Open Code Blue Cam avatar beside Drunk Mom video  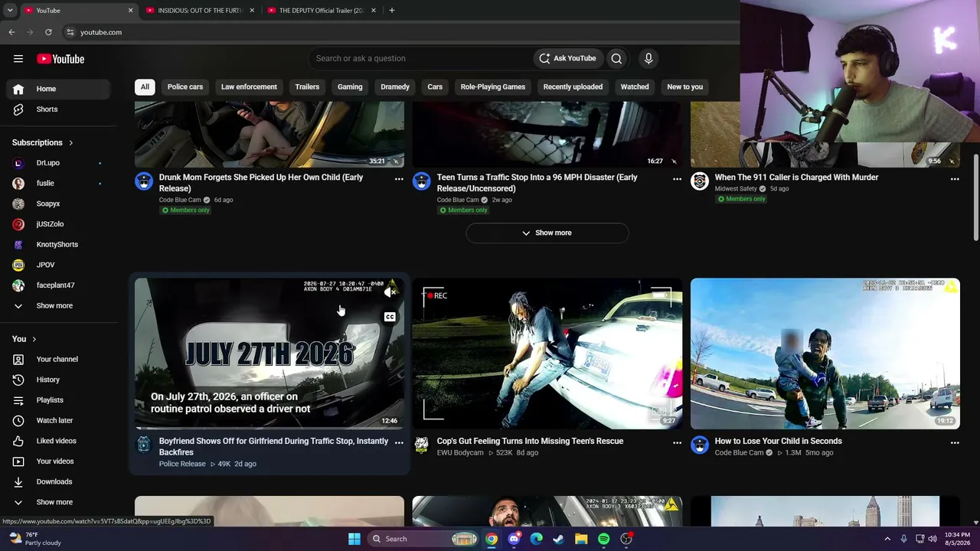(144, 181)
